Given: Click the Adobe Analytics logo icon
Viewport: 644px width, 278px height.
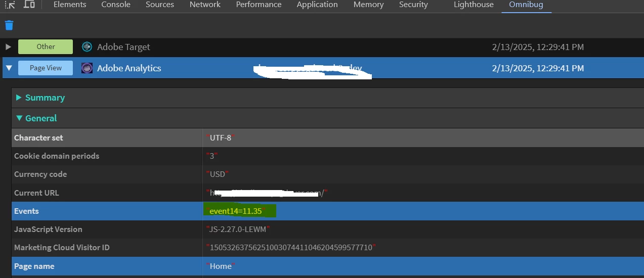Looking at the screenshot, I should click(87, 68).
